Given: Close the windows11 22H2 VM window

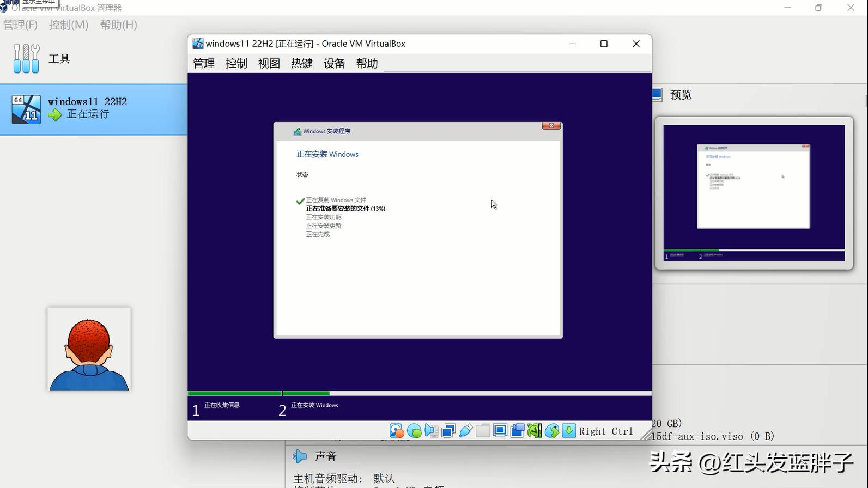Looking at the screenshot, I should [x=636, y=44].
